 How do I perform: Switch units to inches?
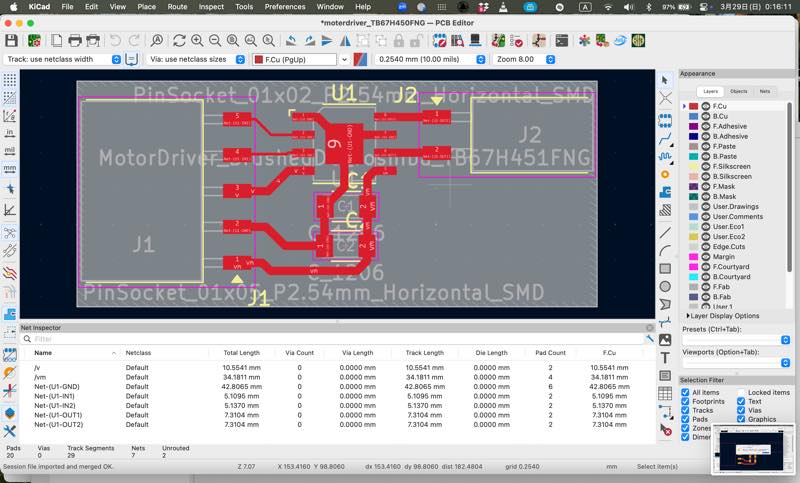pos(9,133)
